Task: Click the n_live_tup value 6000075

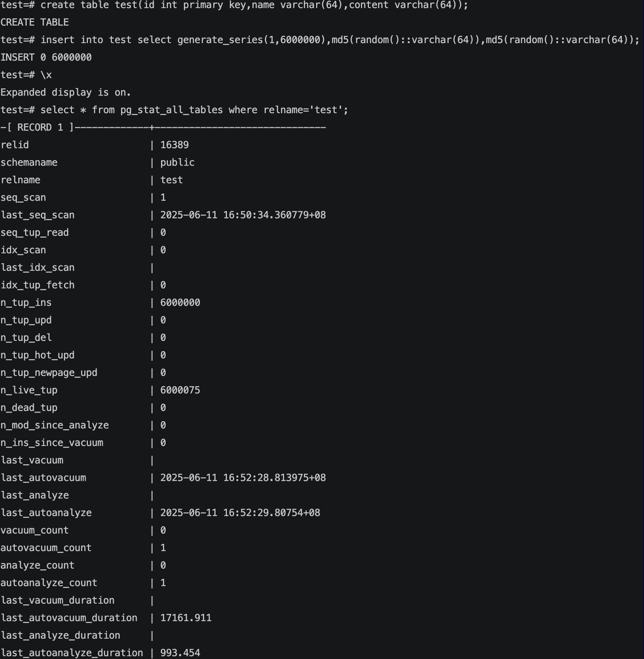Action: [180, 390]
